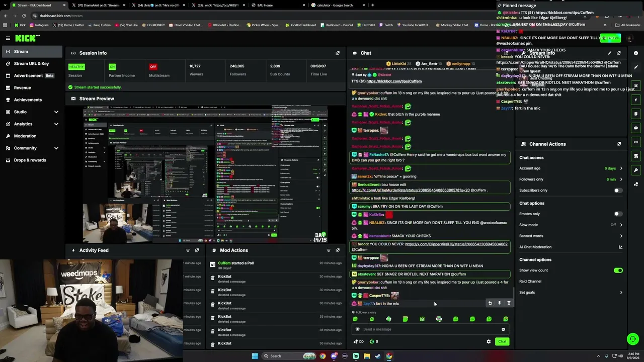
Task: Toggle Show view count
Action: tap(618, 270)
